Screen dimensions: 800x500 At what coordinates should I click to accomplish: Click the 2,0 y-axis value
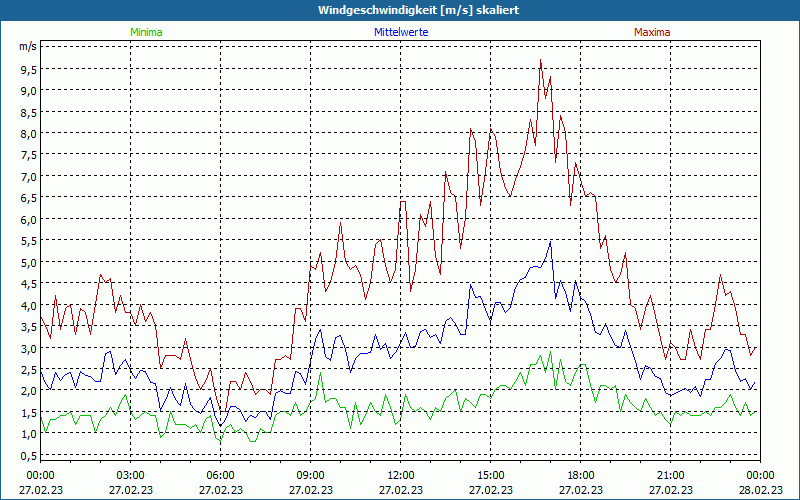tap(29, 391)
